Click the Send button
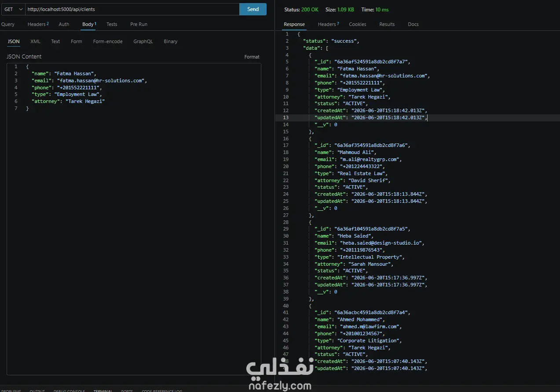This screenshot has width=560, height=392. pos(253,9)
